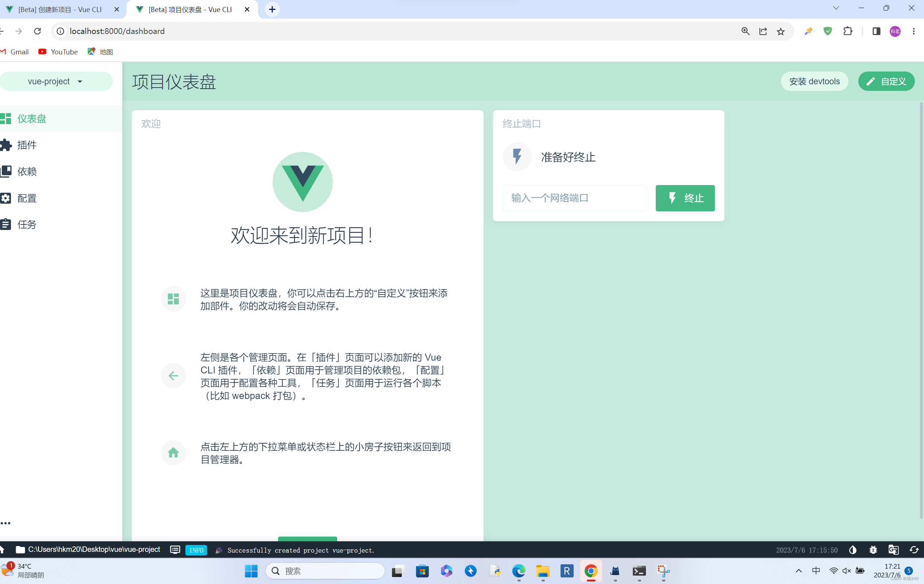Click the site information icon in address bar
The image size is (924, 584).
coord(60,31)
